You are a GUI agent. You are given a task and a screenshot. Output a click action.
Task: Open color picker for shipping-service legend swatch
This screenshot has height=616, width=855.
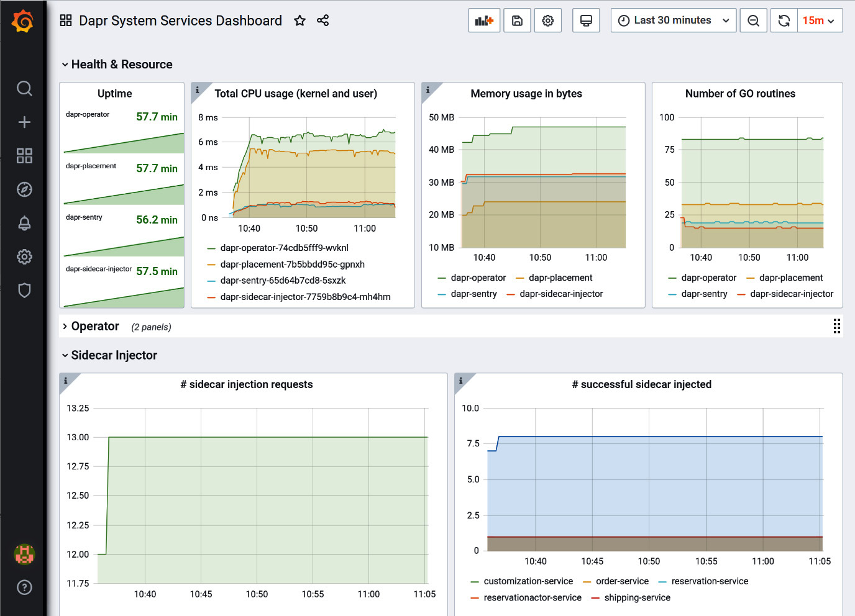(x=595, y=598)
